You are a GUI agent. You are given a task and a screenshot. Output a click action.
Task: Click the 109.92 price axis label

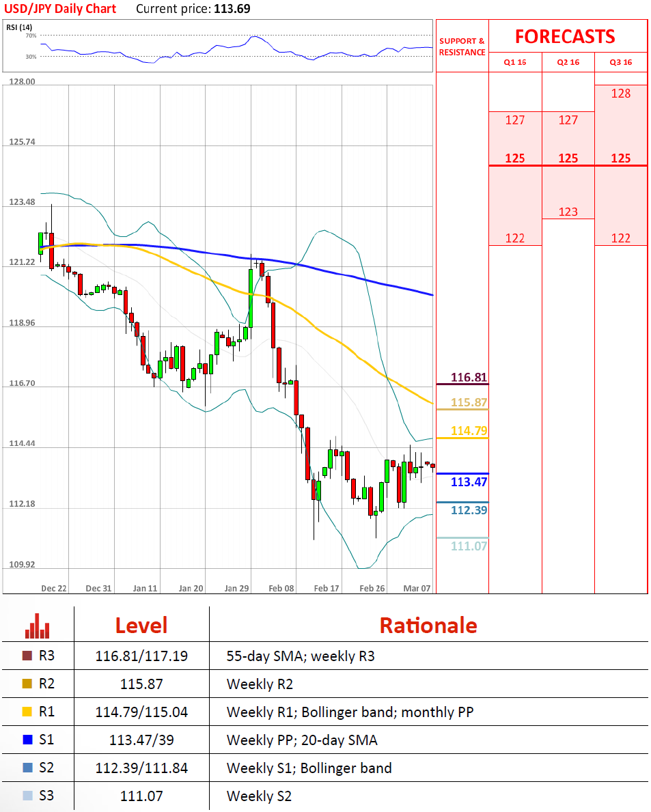click(23, 564)
